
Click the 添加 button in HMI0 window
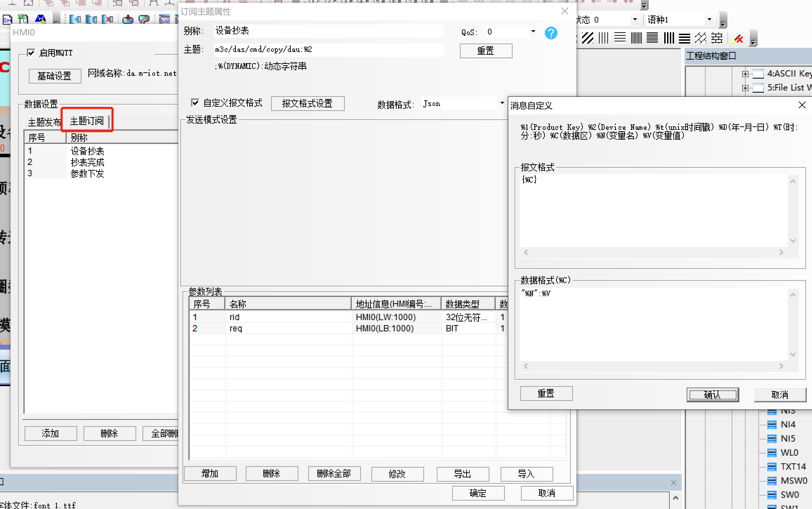click(x=51, y=434)
